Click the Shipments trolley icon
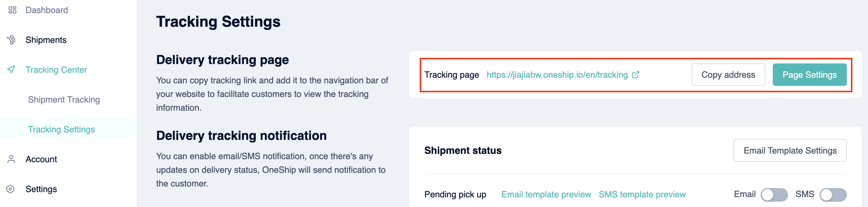Image resolution: width=868 pixels, height=207 pixels. 11,40
